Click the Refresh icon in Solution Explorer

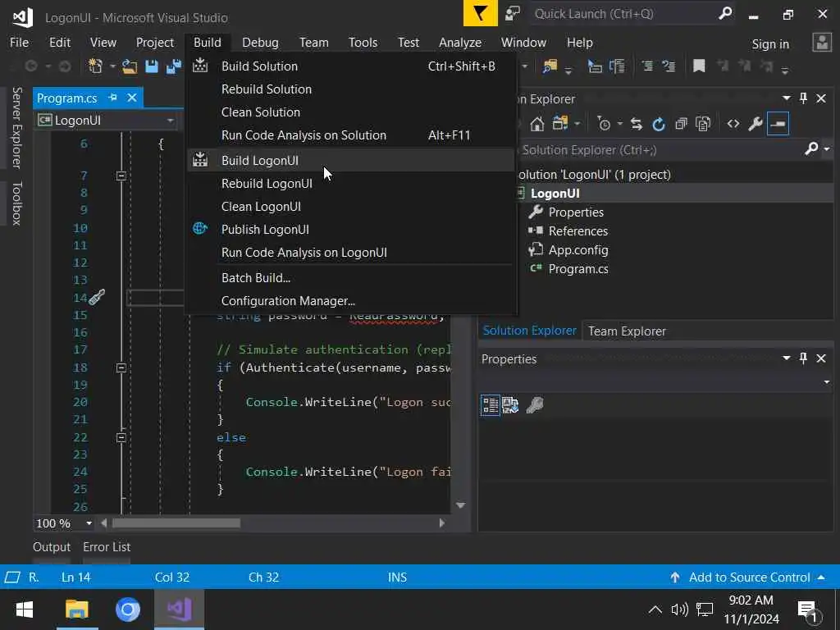pos(659,125)
